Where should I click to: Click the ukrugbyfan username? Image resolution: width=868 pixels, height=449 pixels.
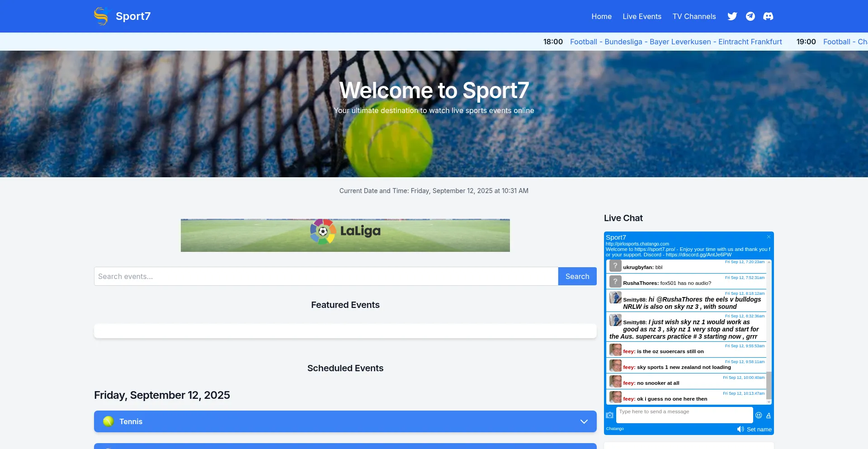pos(638,267)
